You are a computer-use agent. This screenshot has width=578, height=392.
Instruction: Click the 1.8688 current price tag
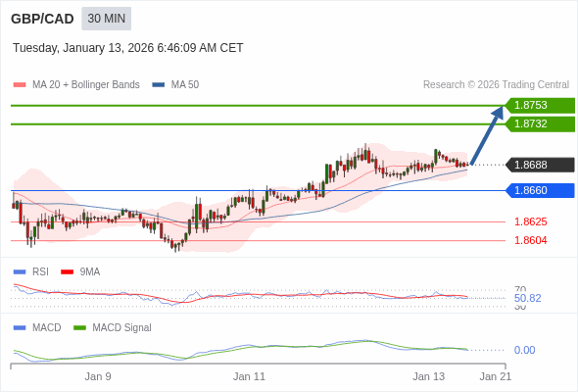click(x=540, y=165)
